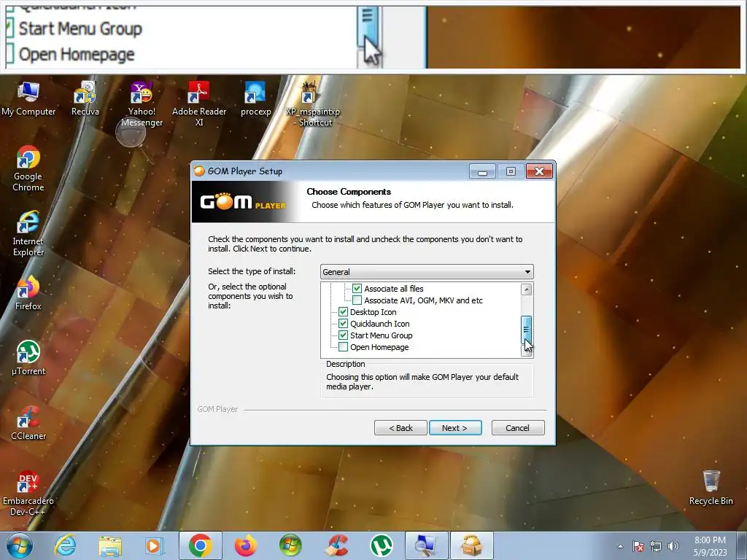Viewport: 747px width, 560px height.
Task: Open XP_mspaintxp shortcut on desktop
Action: pyautogui.click(x=313, y=104)
